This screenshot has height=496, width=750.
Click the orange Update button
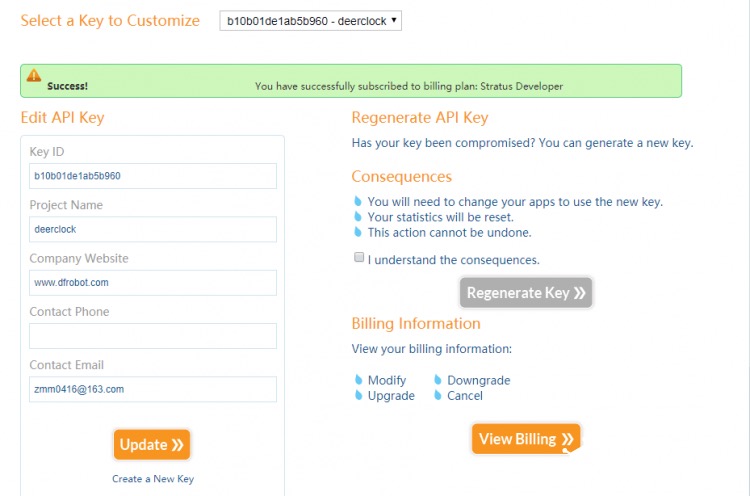point(152,444)
